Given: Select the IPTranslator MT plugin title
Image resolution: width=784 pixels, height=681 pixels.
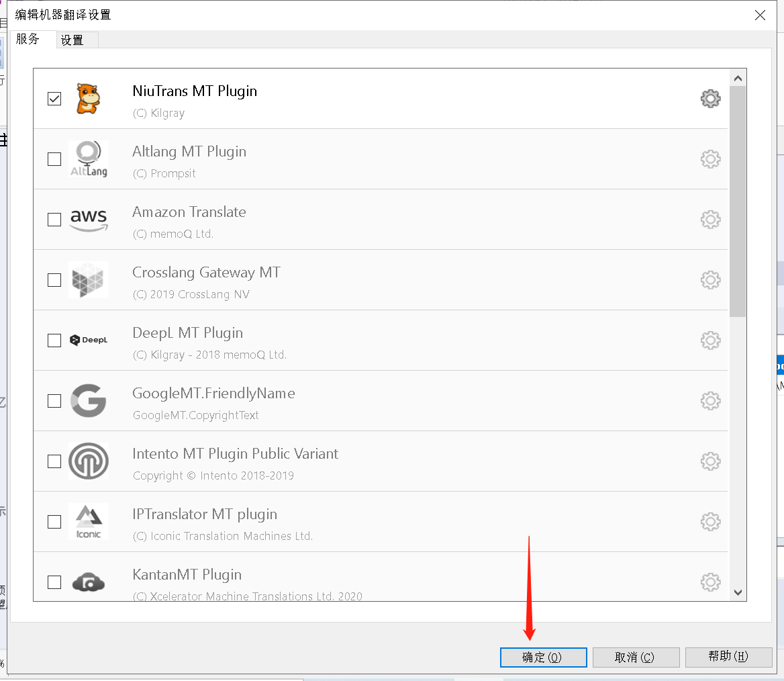Looking at the screenshot, I should [205, 514].
